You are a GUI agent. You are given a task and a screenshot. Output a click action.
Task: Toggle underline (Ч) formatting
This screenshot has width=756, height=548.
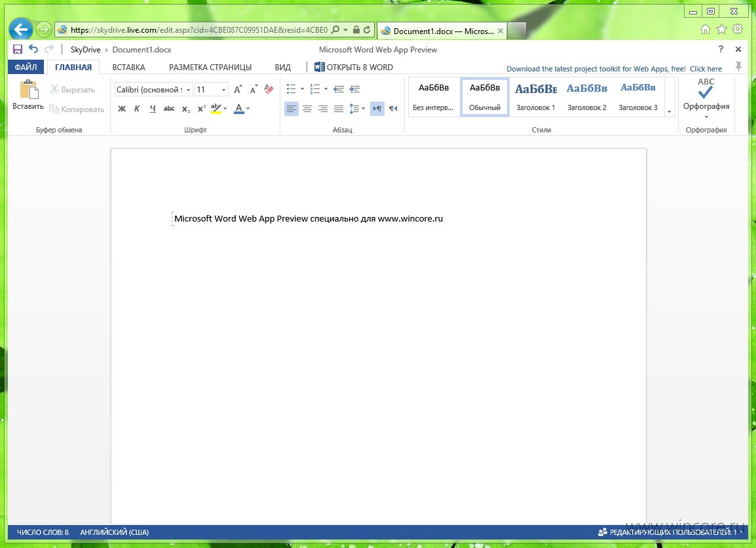pos(153,109)
